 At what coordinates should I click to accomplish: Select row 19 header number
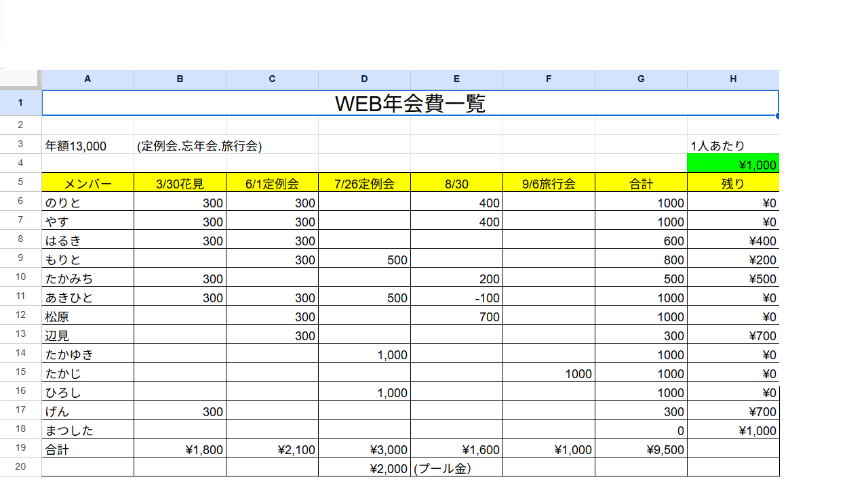[20, 449]
